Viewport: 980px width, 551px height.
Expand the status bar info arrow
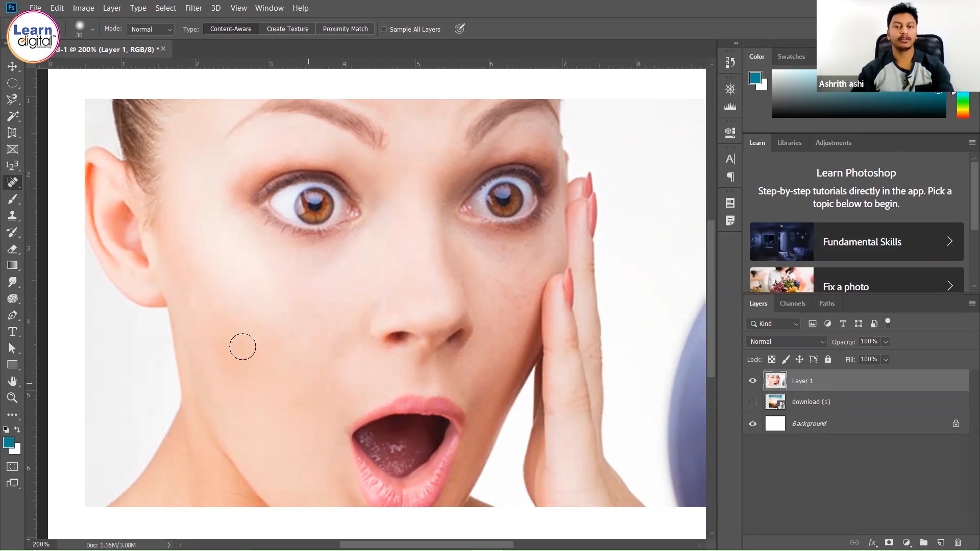click(x=168, y=545)
